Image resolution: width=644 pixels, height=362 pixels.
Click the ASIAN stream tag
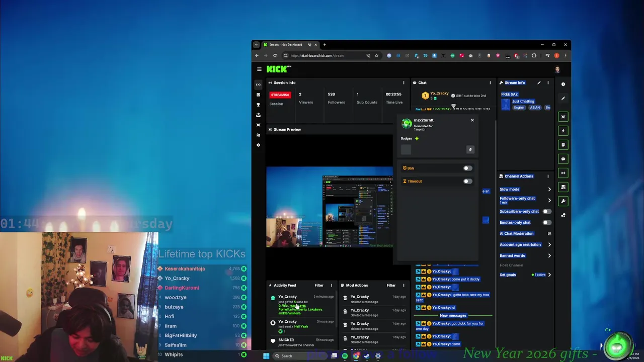535,108
